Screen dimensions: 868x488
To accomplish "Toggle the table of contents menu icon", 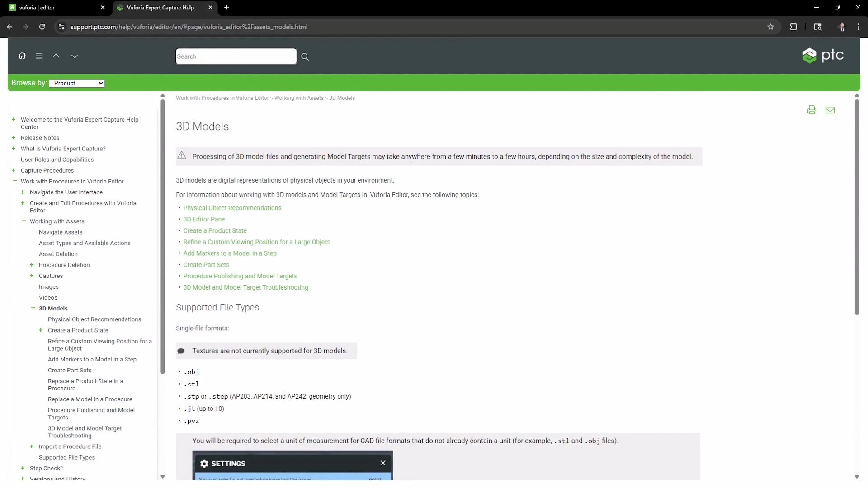I will [39, 56].
